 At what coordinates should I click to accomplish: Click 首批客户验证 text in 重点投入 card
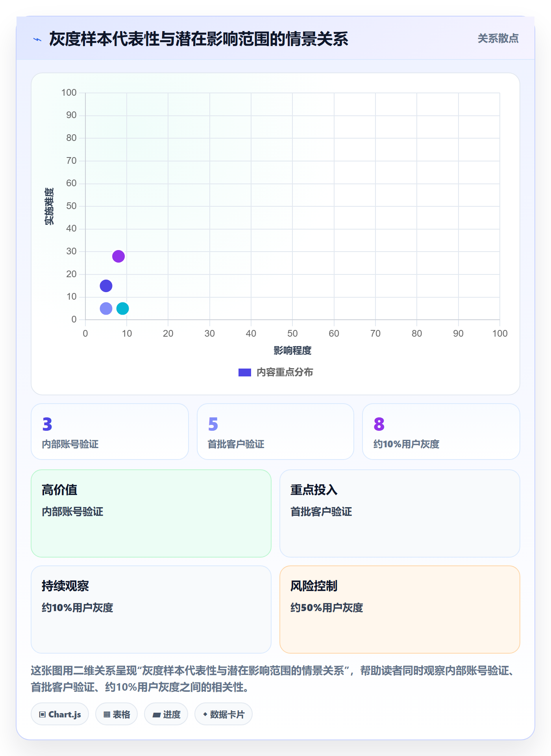pyautogui.click(x=321, y=511)
